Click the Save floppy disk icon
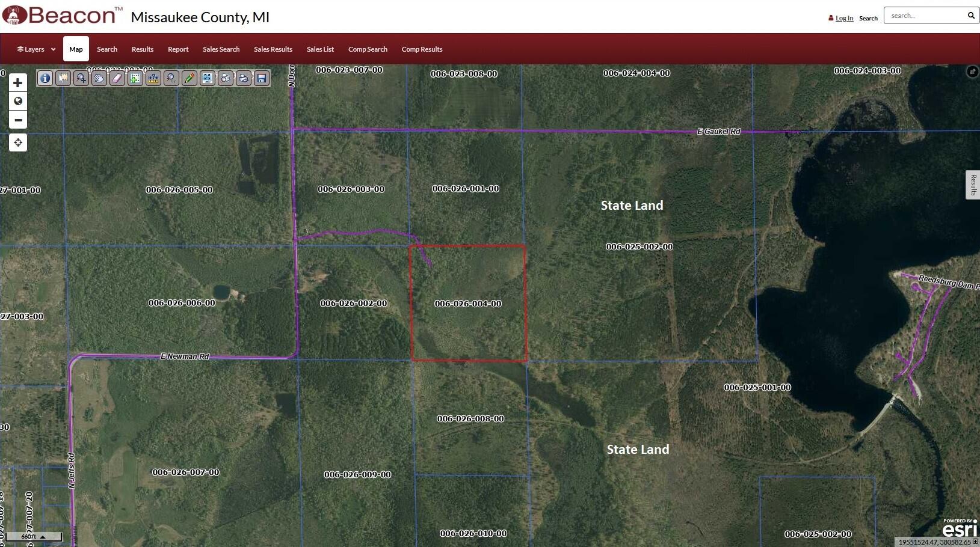 [262, 78]
